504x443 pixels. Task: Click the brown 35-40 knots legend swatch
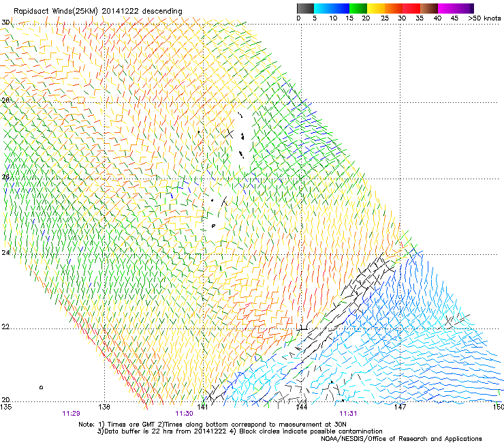429,8
